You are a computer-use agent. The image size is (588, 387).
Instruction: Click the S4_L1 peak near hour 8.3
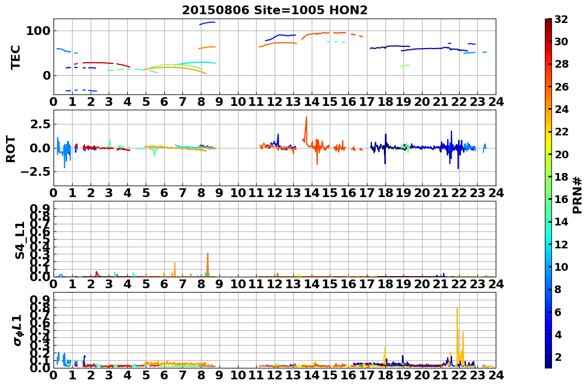207,264
